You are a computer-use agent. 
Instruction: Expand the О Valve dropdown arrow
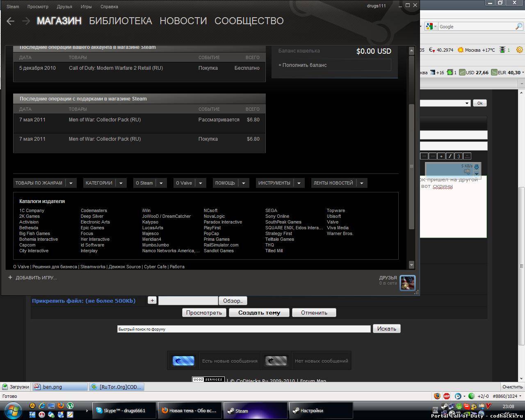pyautogui.click(x=201, y=183)
